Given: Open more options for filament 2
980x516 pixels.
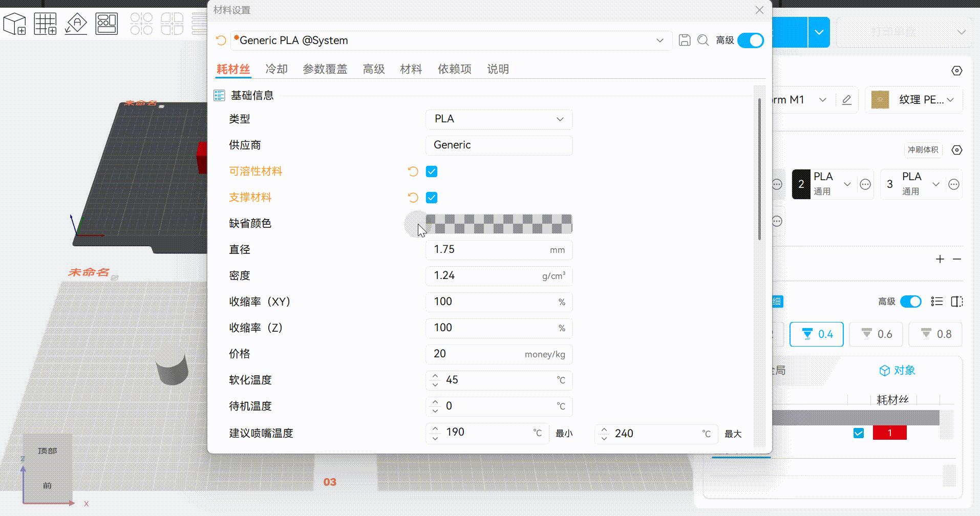Looking at the screenshot, I should click(x=865, y=184).
